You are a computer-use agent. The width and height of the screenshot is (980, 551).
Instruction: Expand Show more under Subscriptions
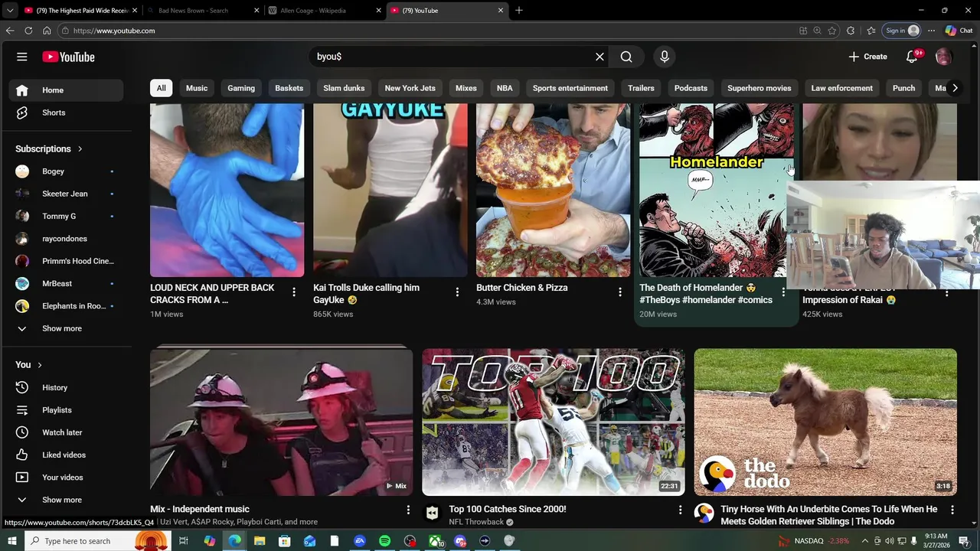pos(66,328)
